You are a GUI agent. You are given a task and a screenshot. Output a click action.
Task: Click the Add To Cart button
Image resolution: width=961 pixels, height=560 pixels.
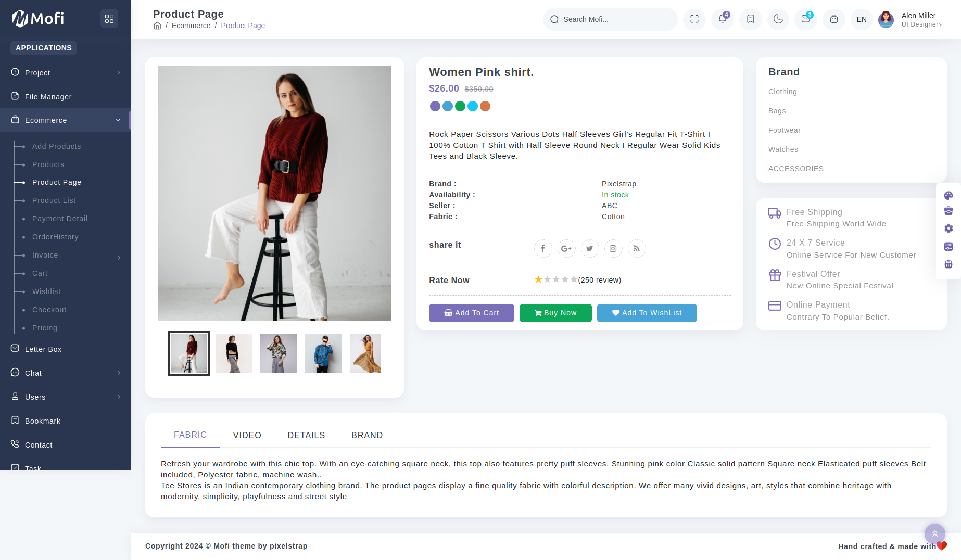point(472,313)
